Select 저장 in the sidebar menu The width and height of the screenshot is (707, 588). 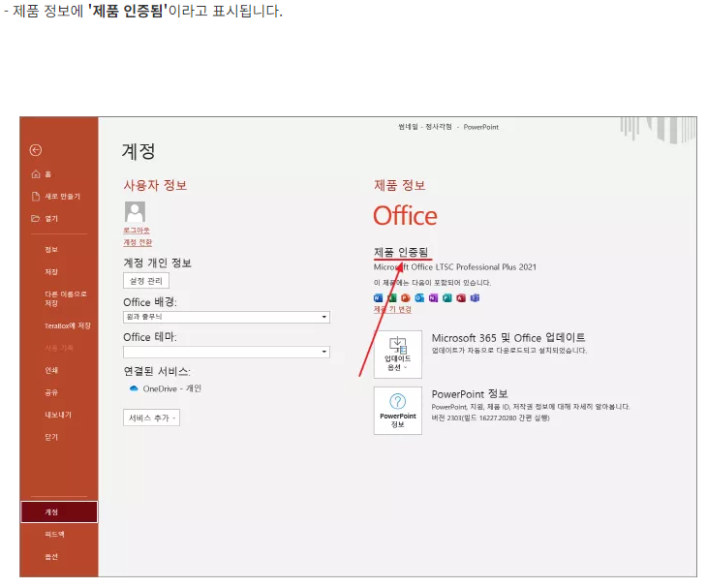(x=51, y=271)
